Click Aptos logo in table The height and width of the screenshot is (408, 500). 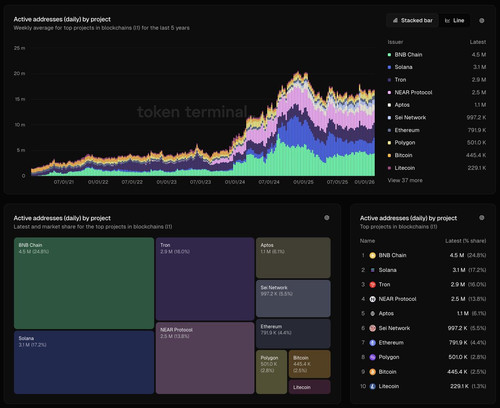[373, 314]
